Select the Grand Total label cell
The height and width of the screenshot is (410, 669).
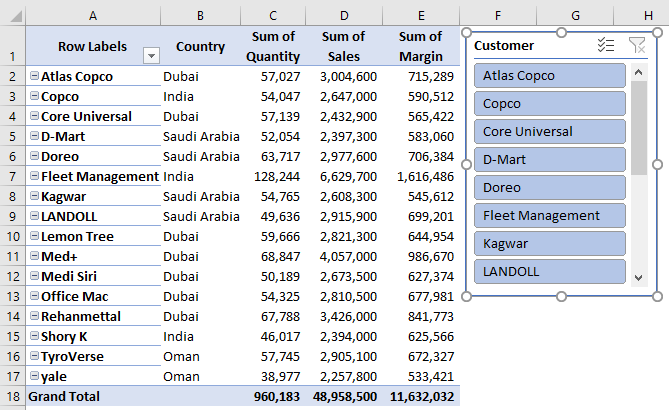pyautogui.click(x=92, y=397)
